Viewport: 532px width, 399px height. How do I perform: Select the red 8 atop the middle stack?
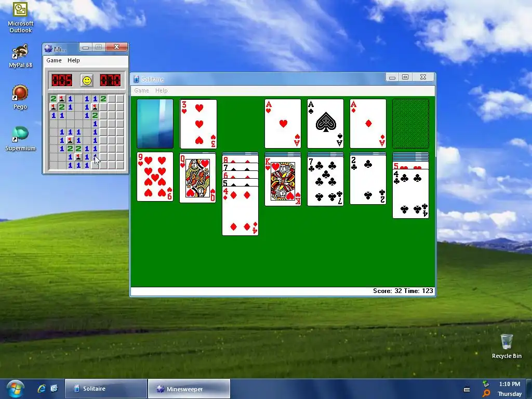coord(240,159)
